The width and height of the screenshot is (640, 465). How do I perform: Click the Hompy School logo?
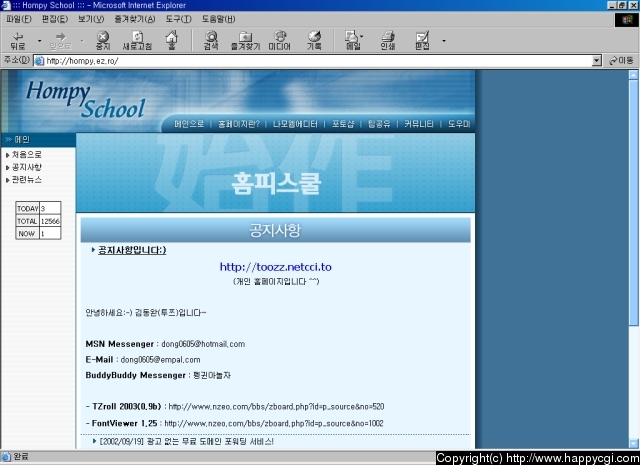(x=85, y=100)
